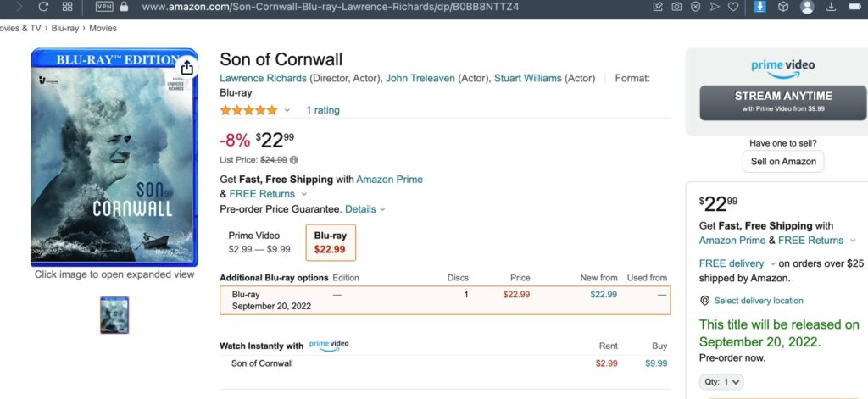Viewport: 868px width, 399px height.
Task: Click the share icon on product image
Action: click(186, 68)
